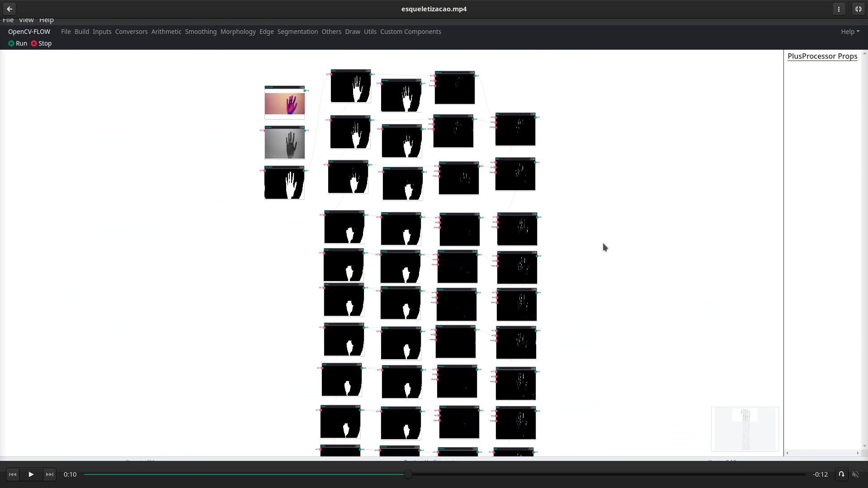Open the Others menu
This screenshot has height=488, width=868.
click(x=331, y=32)
